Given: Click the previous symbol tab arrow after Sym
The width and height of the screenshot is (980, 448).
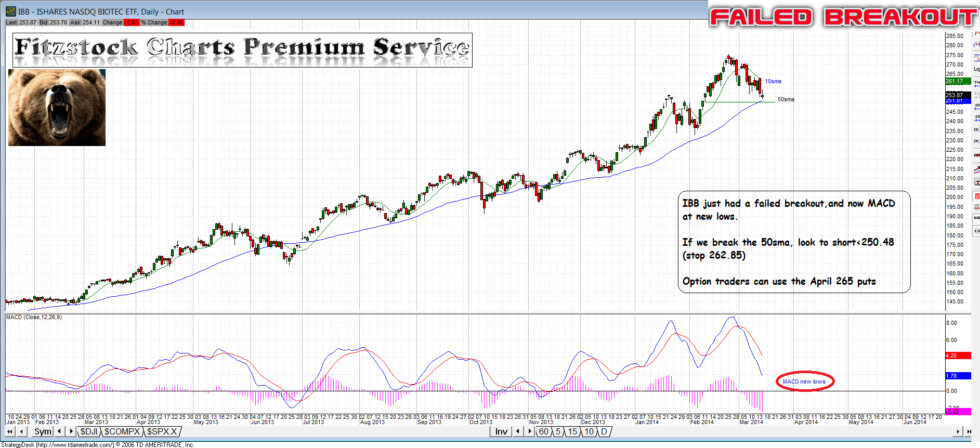Looking at the screenshot, I should pyautogui.click(x=60, y=431).
